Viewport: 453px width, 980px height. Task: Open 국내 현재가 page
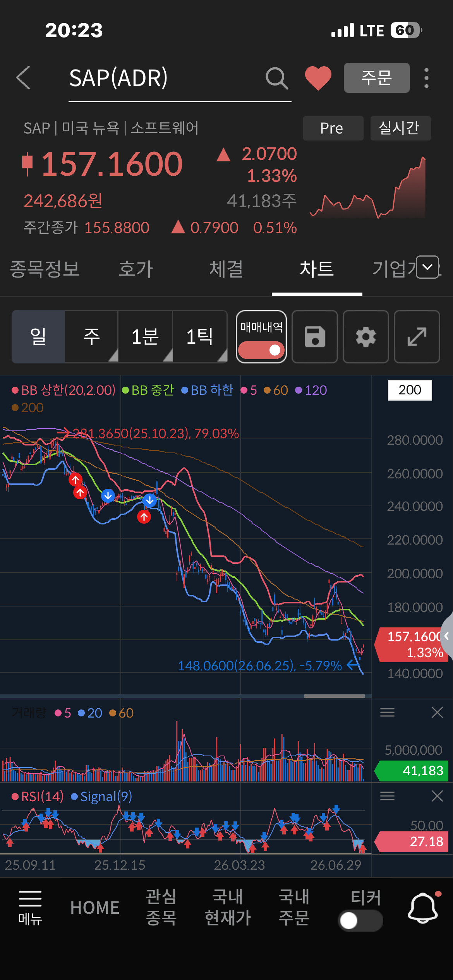pyautogui.click(x=228, y=907)
